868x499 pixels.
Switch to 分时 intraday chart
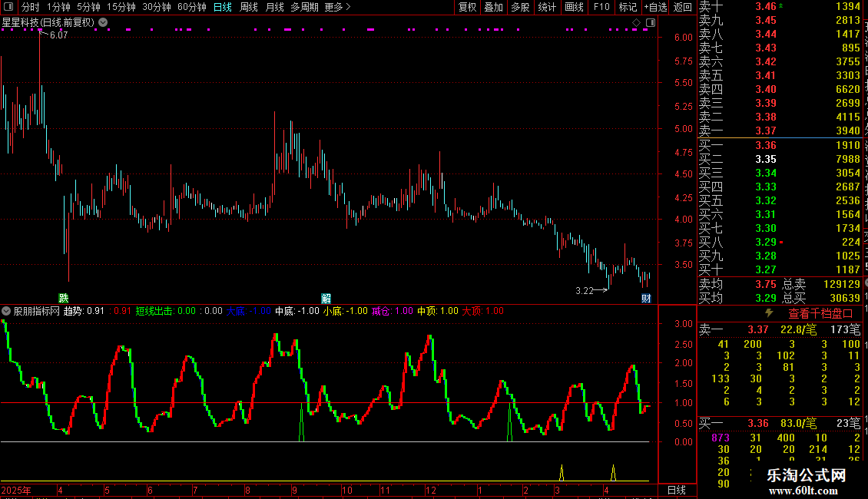[31, 7]
